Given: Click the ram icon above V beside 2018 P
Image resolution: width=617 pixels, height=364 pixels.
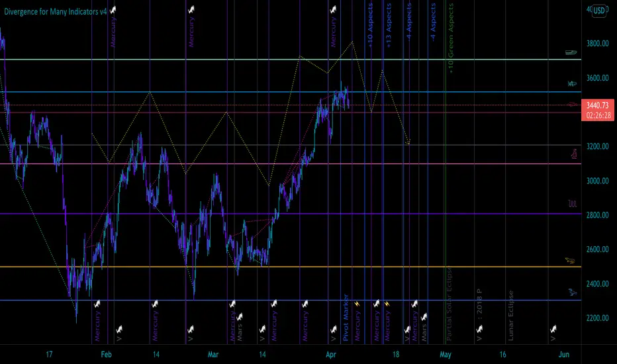Looking at the screenshot, I should 479,328.
